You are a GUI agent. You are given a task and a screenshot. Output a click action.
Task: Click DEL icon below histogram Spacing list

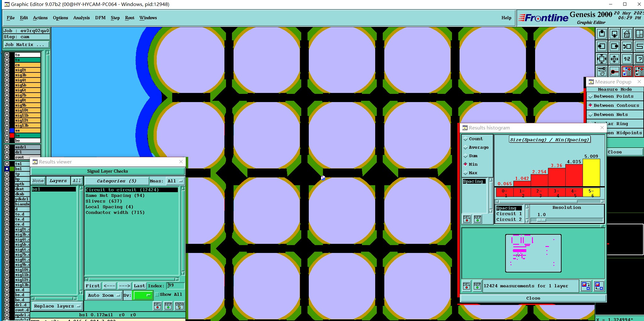(x=467, y=219)
